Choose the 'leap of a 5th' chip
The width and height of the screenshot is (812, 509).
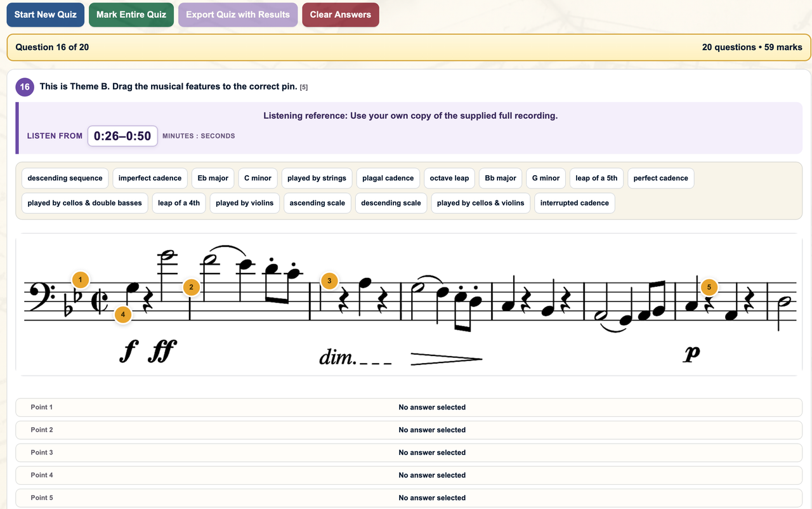coord(596,178)
